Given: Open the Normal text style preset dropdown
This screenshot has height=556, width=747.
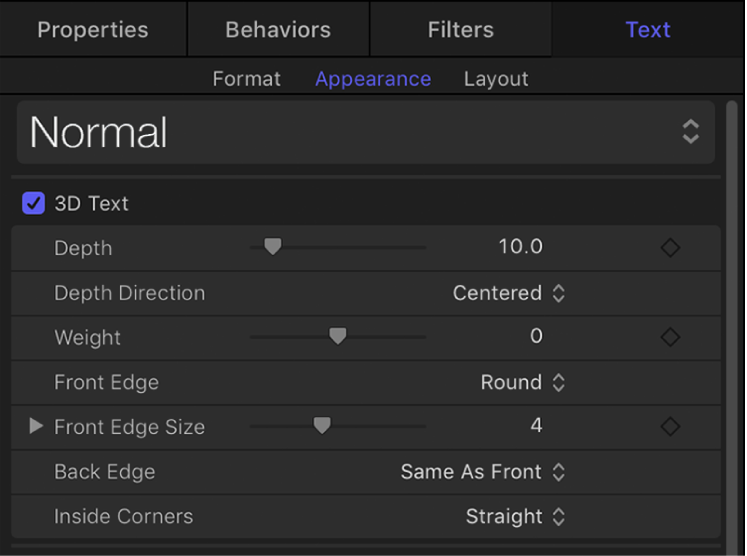Looking at the screenshot, I should (x=366, y=132).
